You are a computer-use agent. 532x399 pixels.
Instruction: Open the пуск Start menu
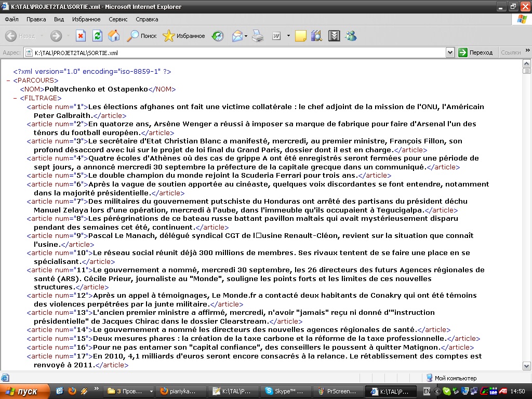(24, 392)
